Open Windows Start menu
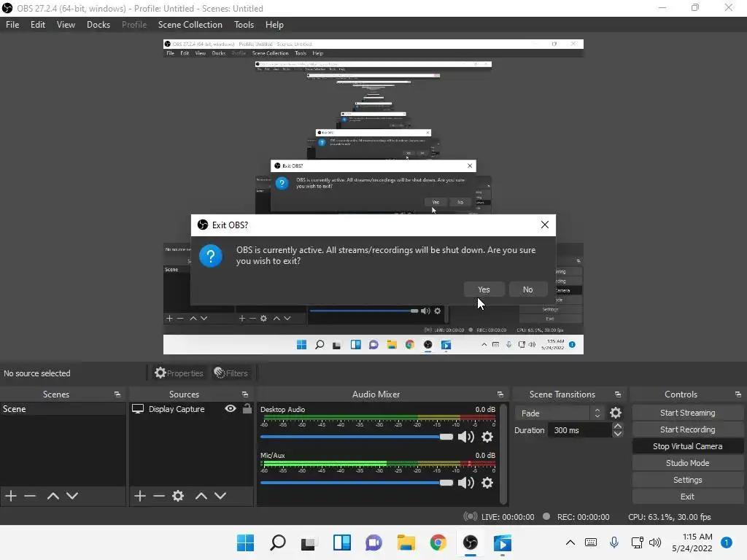The width and height of the screenshot is (747, 560). 245,542
